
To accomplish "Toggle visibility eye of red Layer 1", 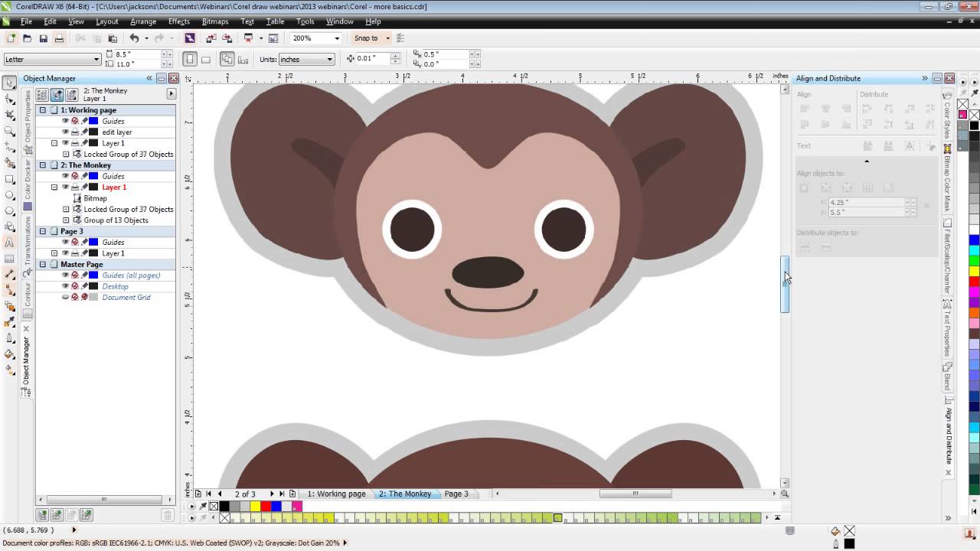I will click(65, 187).
